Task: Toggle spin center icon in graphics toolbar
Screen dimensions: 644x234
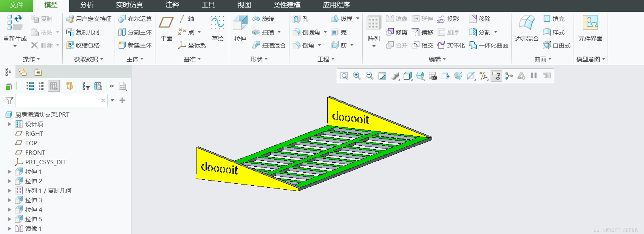Action: (509, 76)
